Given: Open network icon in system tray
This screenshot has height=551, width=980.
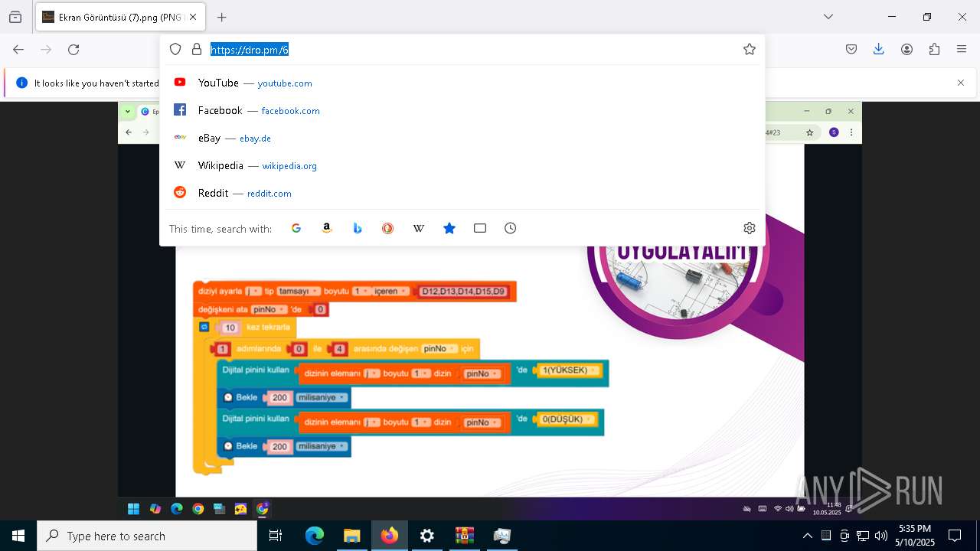Looking at the screenshot, I should [x=863, y=536].
